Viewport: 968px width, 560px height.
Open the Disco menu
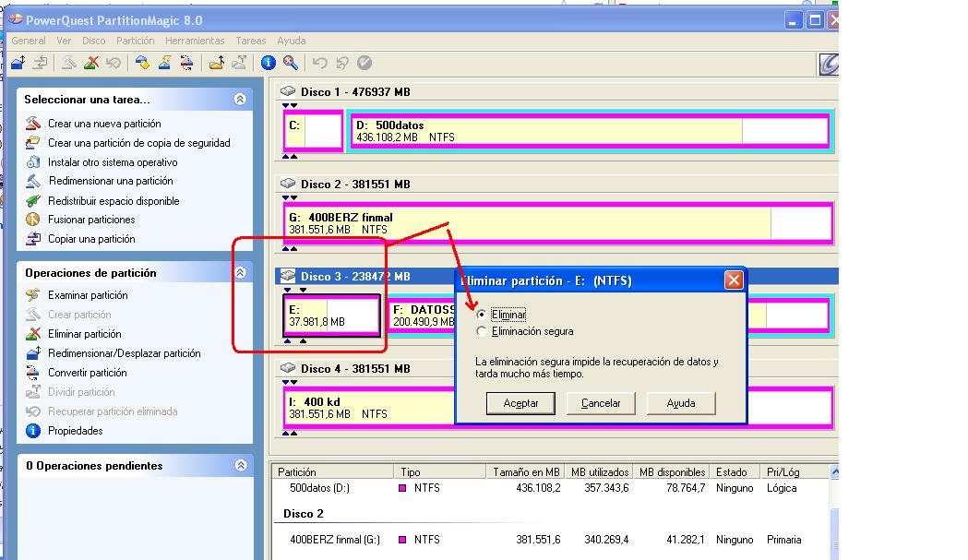pos(94,41)
